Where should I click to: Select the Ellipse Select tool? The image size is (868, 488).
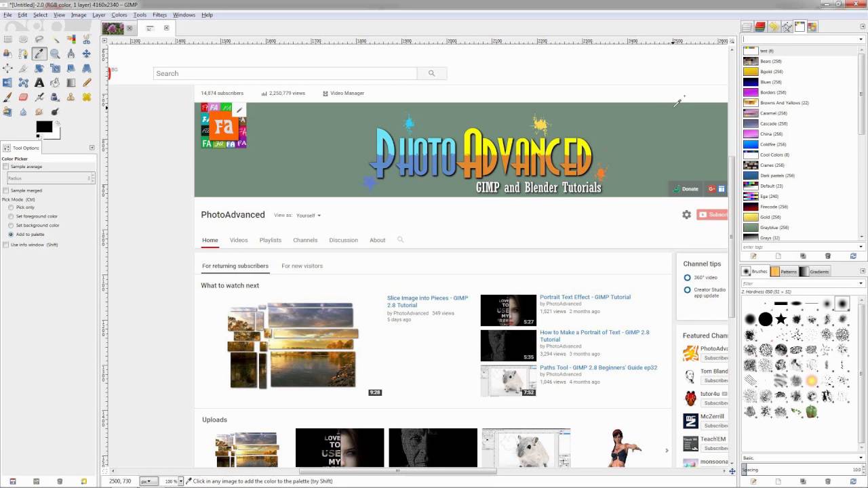[23, 39]
